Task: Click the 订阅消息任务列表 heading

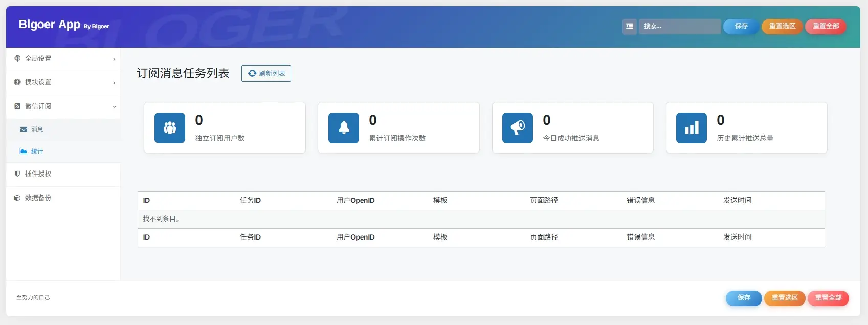Action: [183, 73]
